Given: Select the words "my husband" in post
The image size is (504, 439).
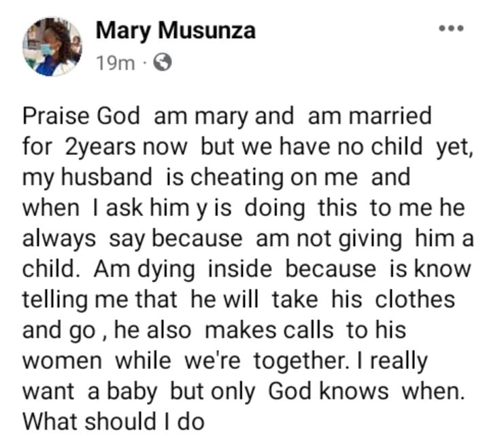Looking at the screenshot, I should tap(88, 177).
